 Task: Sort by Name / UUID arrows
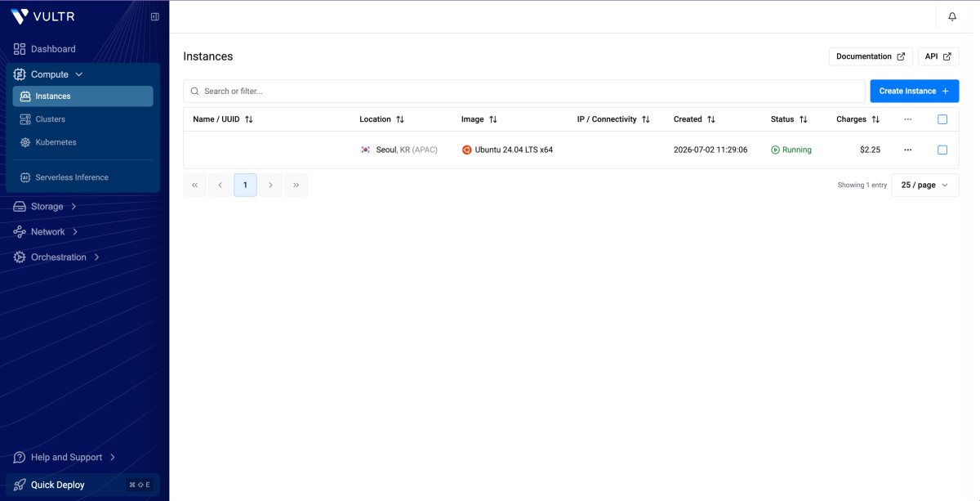(x=249, y=119)
